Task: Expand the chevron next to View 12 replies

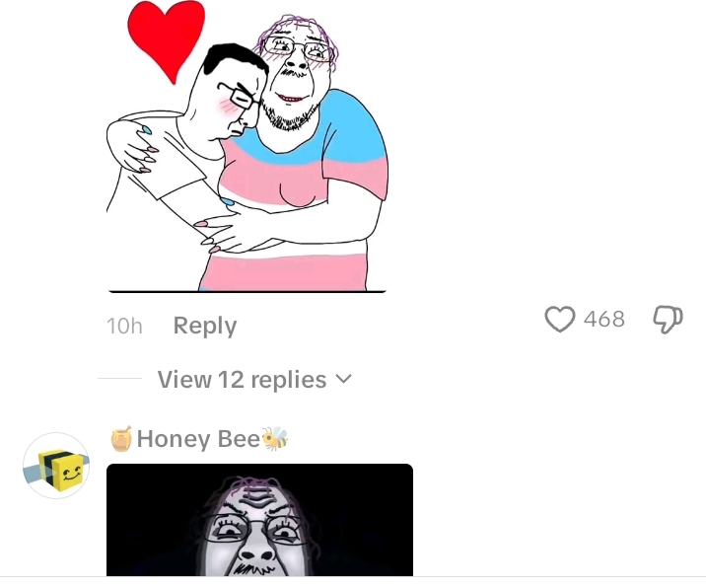Action: (x=343, y=379)
